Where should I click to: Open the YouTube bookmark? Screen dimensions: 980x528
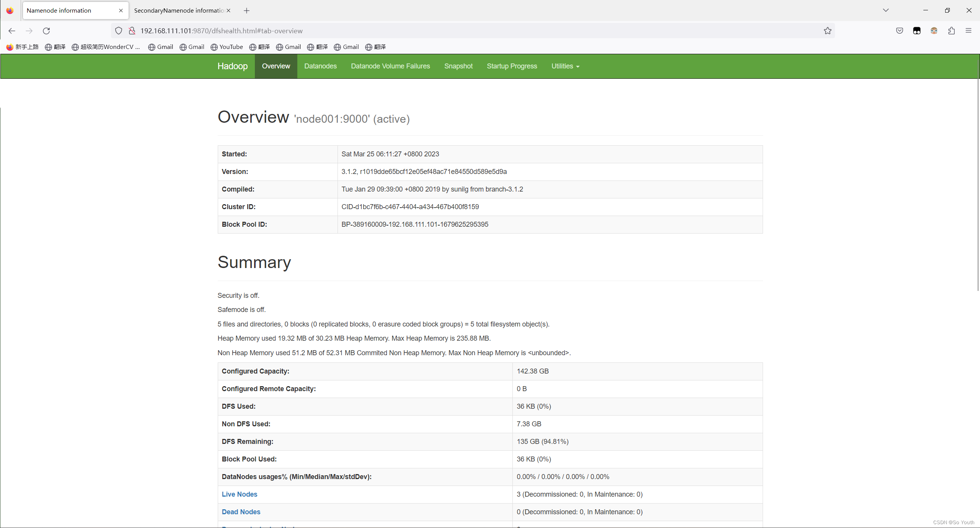click(x=227, y=47)
